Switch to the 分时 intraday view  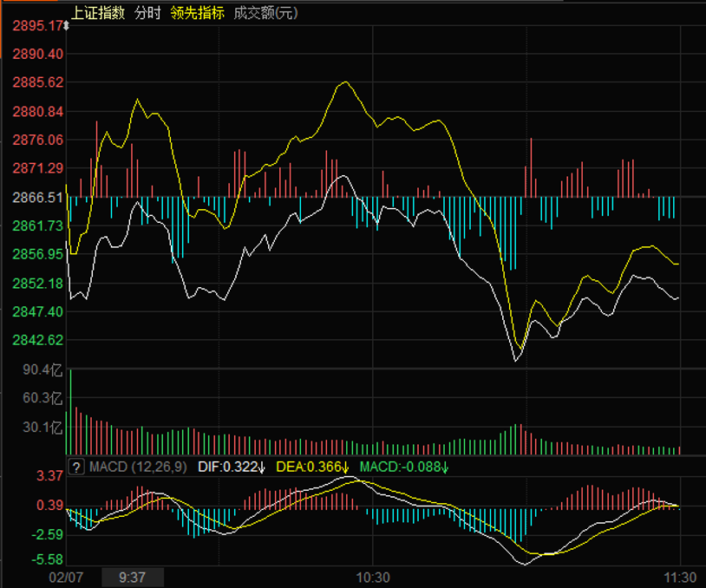[x=147, y=13]
